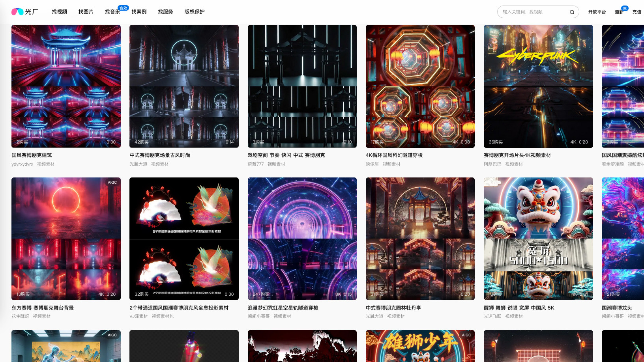Screen dimensions: 644x362
Task: Open author ydyrxydyrx profile
Action: pos(22,164)
